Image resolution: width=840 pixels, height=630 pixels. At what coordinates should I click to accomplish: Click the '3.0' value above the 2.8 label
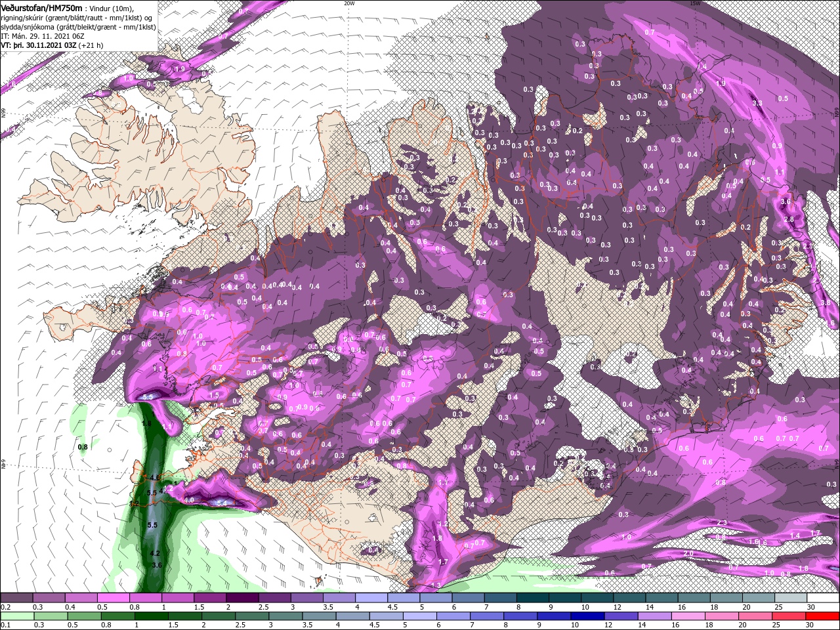787,201
